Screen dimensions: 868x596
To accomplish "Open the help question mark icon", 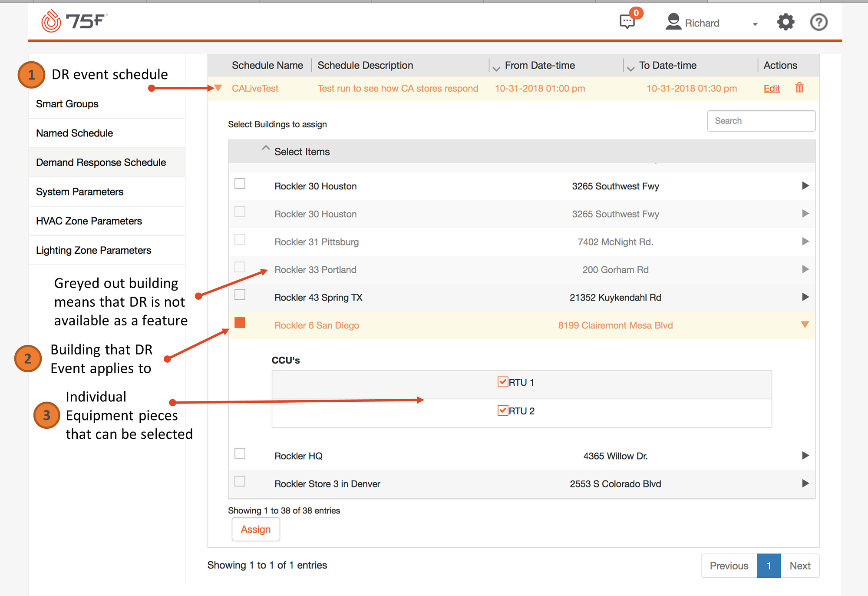I will coord(818,22).
